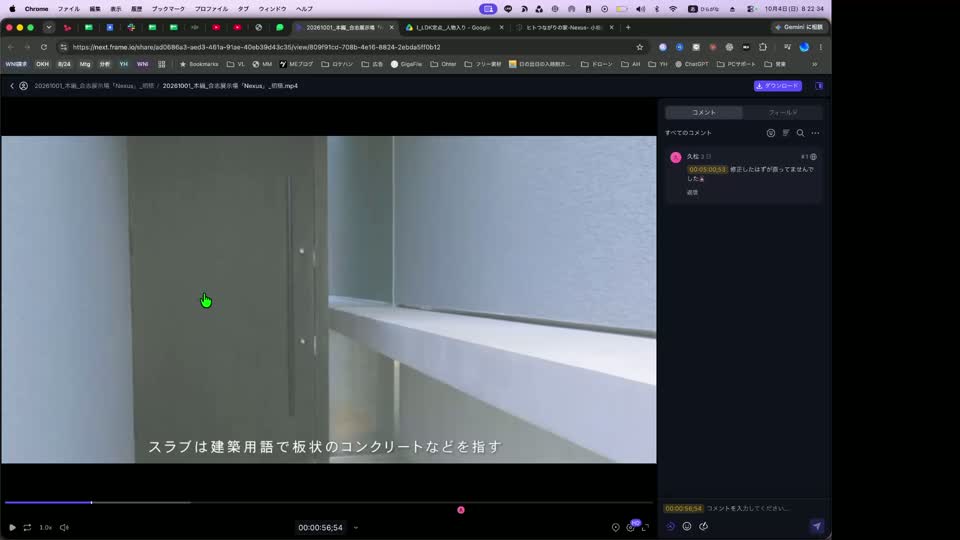The height and width of the screenshot is (540, 960).
Task: Expand the hidden bookmarks overflow chevron
Action: [814, 64]
